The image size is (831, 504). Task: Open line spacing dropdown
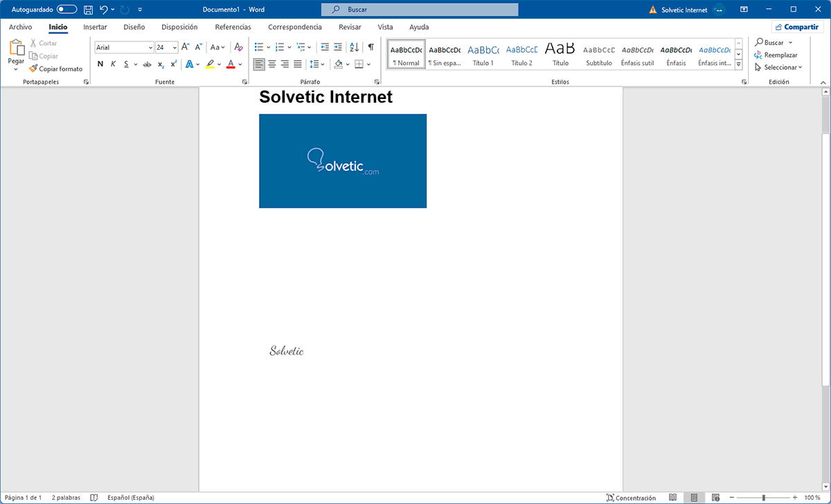point(317,64)
